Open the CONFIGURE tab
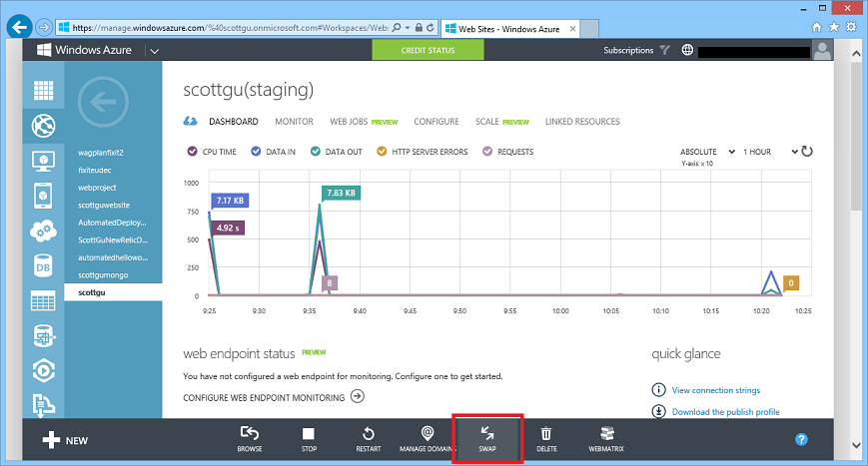The height and width of the screenshot is (466, 868). pyautogui.click(x=436, y=122)
